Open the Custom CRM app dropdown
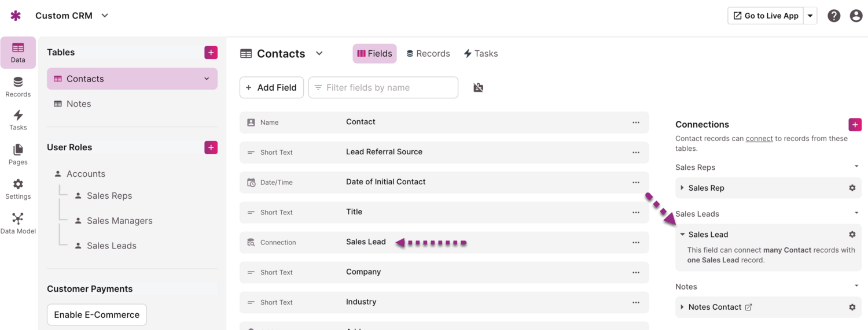Image resolution: width=868 pixels, height=330 pixels. coord(105,16)
